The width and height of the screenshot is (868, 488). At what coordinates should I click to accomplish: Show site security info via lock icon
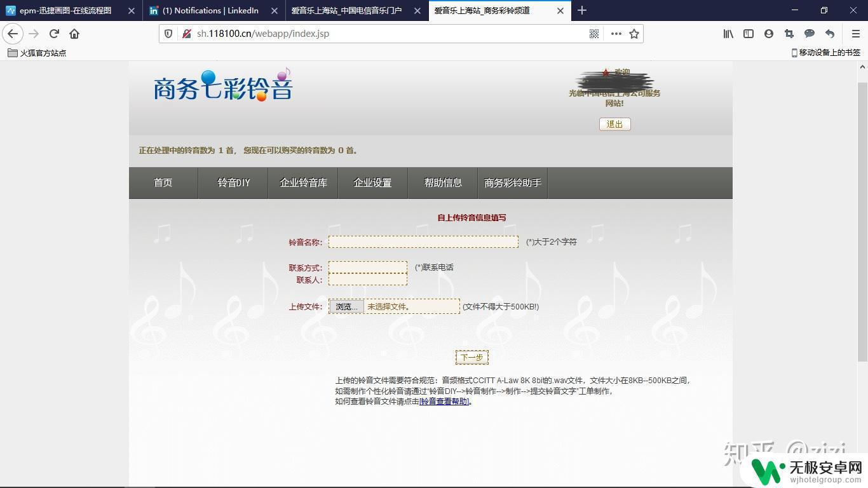click(x=186, y=34)
